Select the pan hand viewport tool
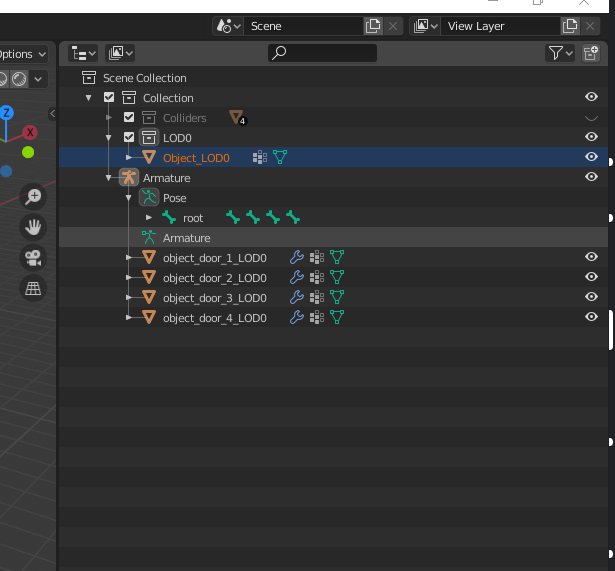The height and width of the screenshot is (571, 615). click(33, 227)
